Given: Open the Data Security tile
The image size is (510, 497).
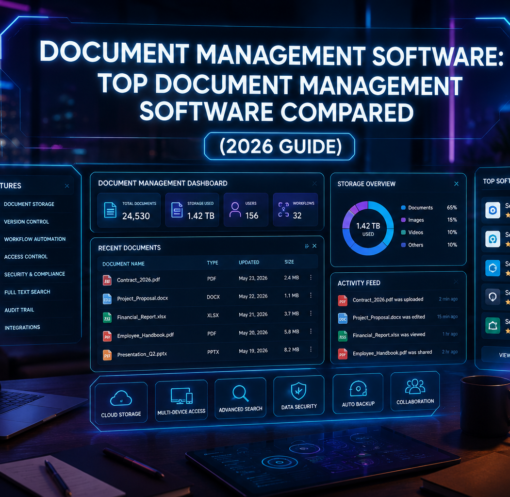Looking at the screenshot, I should tap(299, 396).
